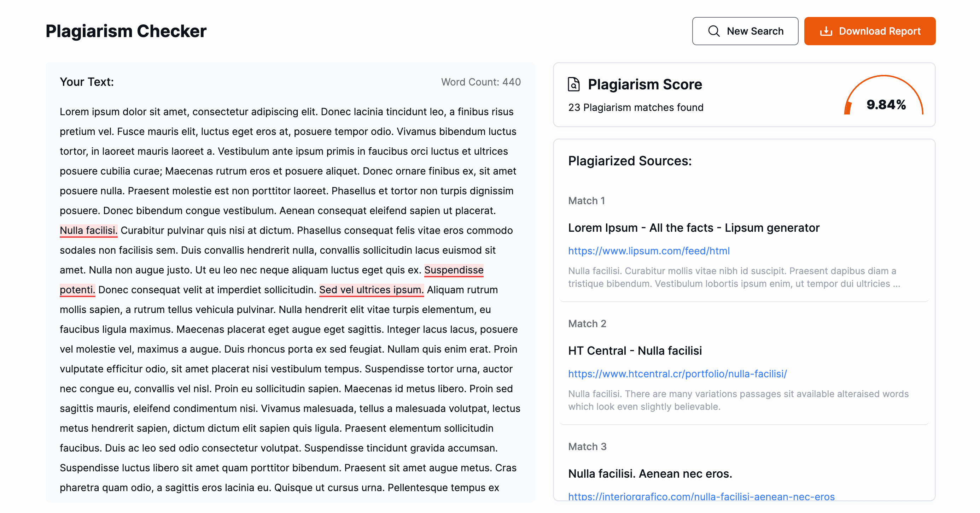Image resolution: width=980 pixels, height=513 pixels.
Task: Click the 'Word Count: 440' text
Action: (480, 82)
